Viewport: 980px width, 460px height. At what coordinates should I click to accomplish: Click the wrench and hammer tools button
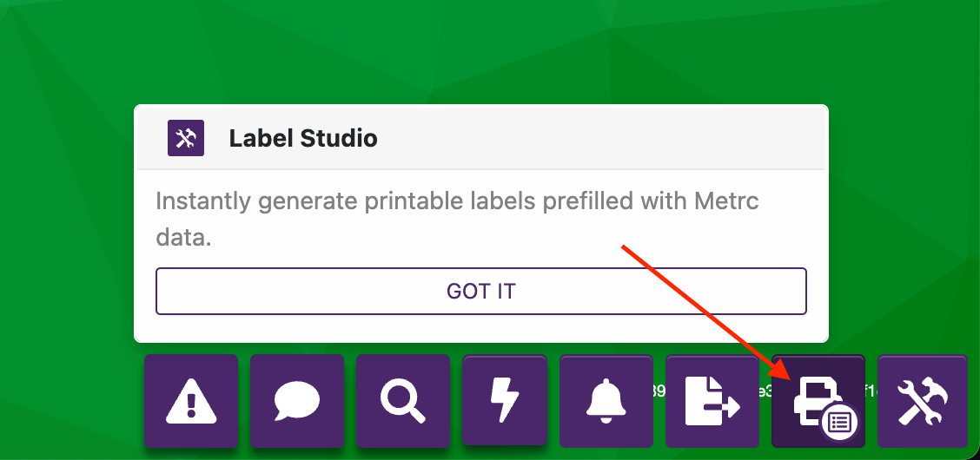923,401
